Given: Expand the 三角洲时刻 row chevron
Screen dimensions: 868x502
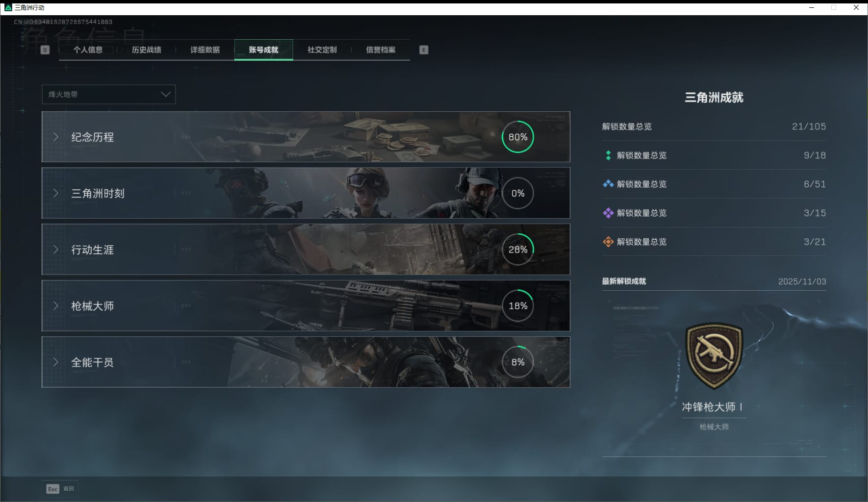Looking at the screenshot, I should pyautogui.click(x=56, y=193).
